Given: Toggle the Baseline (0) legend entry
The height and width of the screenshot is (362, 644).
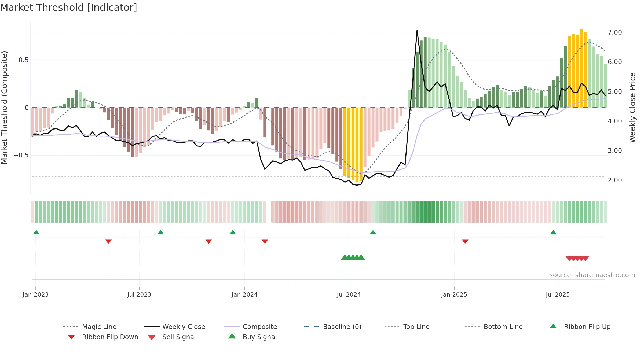Looking at the screenshot, I should pyautogui.click(x=333, y=327).
